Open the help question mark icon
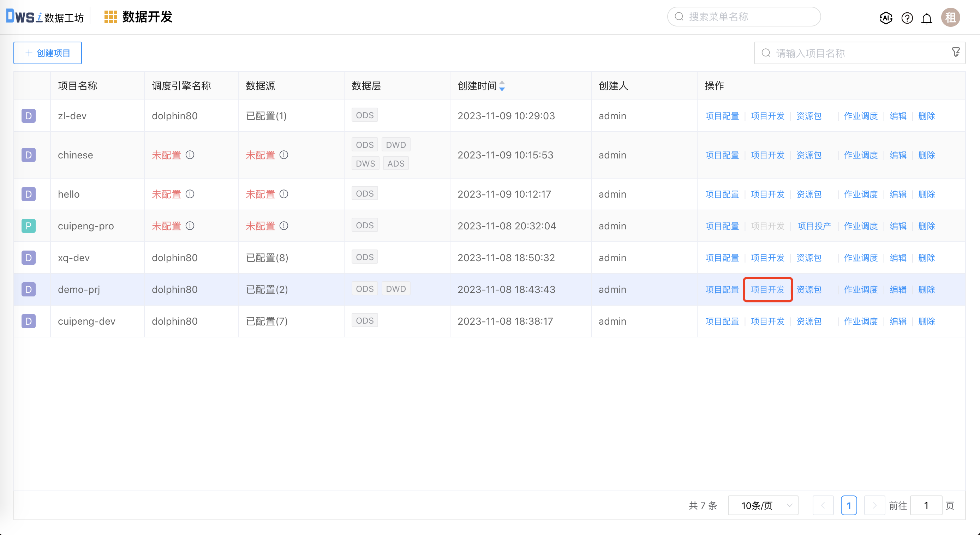980x535 pixels. (x=907, y=18)
